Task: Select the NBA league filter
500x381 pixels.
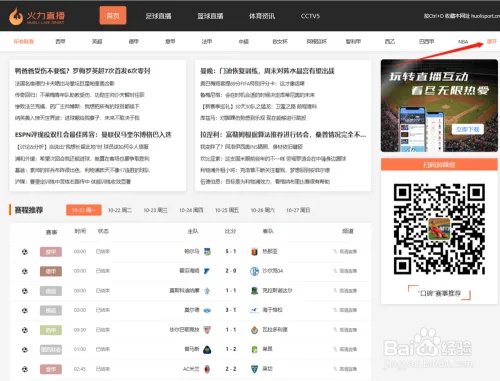Action: coord(463,42)
